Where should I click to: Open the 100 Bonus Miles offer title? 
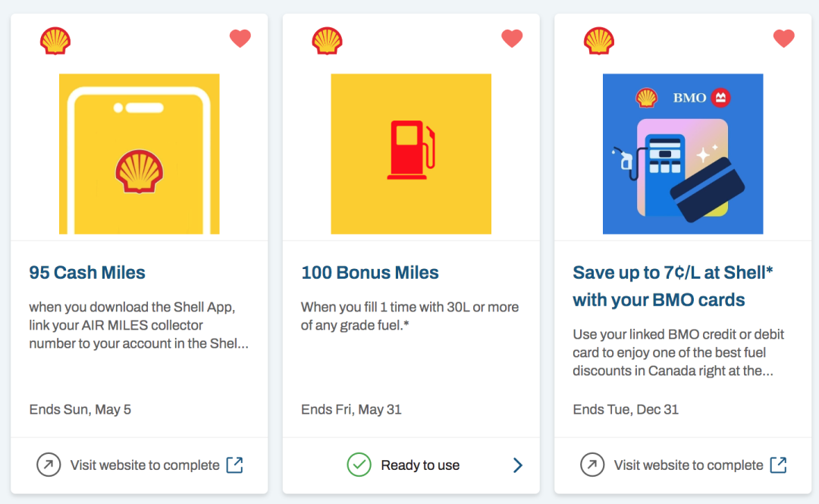click(x=370, y=273)
